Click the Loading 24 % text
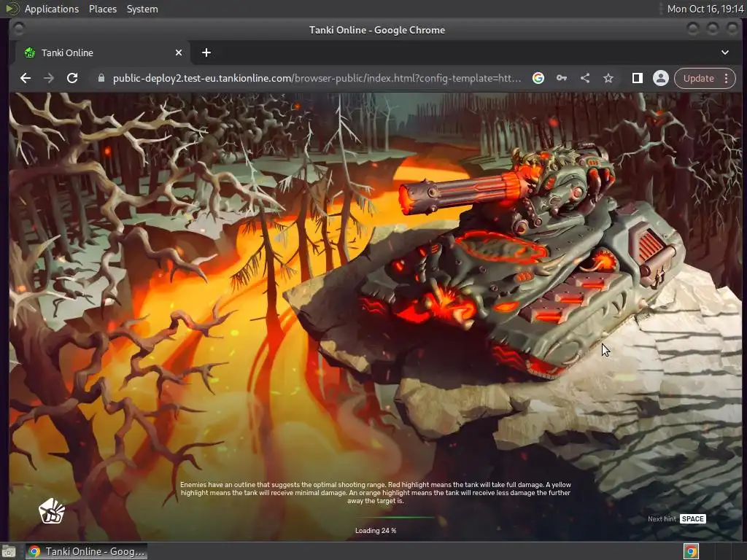The image size is (747, 560). pyautogui.click(x=376, y=531)
